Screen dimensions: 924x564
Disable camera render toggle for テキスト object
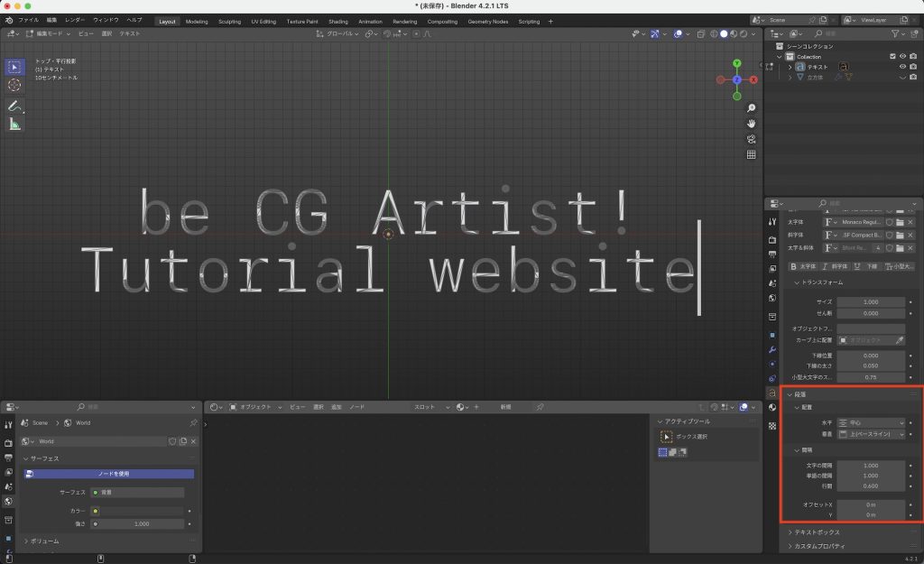tap(914, 67)
